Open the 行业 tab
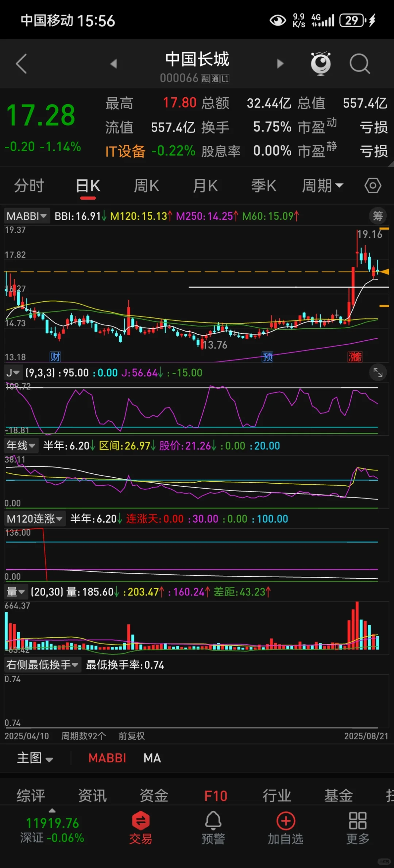This screenshot has width=394, height=868. pyautogui.click(x=277, y=795)
